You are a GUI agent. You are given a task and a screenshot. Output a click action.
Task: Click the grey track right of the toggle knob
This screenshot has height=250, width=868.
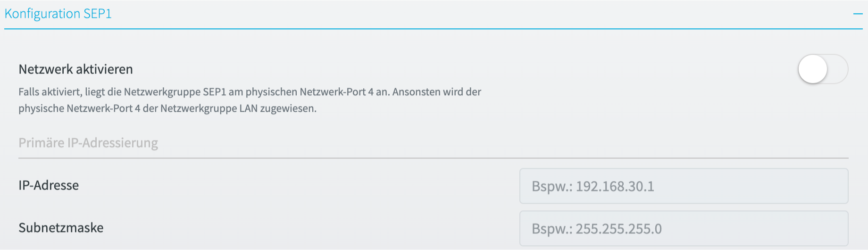[x=838, y=69]
